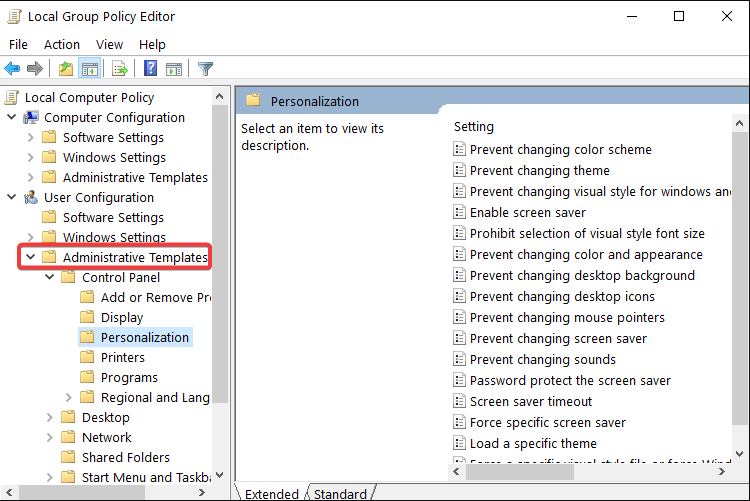Click the policy icon beside Password protect the screen saver
Viewport: 750px width, 501px height.
point(459,380)
